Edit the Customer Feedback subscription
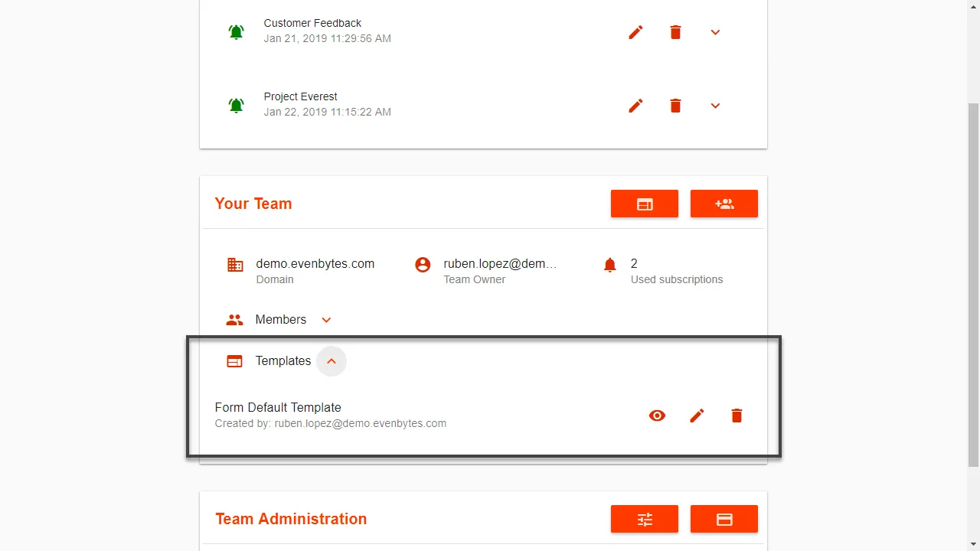Viewport: 980px width, 551px height. pyautogui.click(x=635, y=32)
